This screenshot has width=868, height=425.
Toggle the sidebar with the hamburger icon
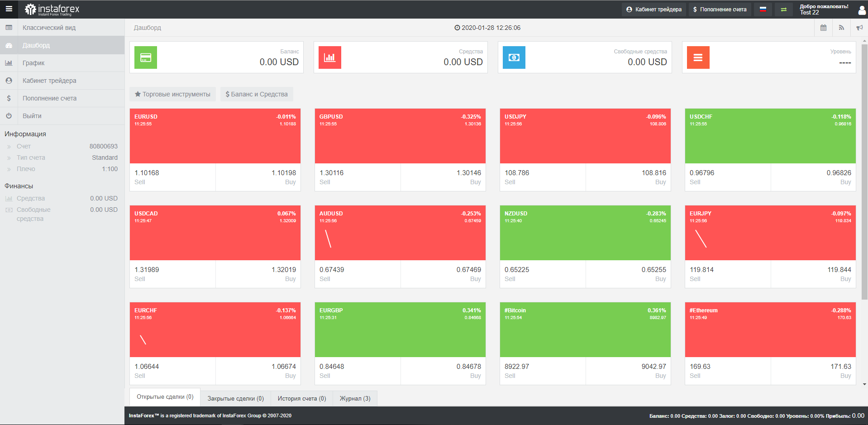coord(8,9)
